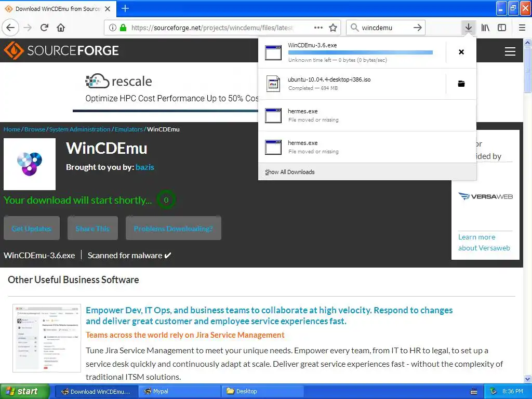Open page actions three-dot menu
Viewport: 532px width, 399px height.
click(x=318, y=28)
